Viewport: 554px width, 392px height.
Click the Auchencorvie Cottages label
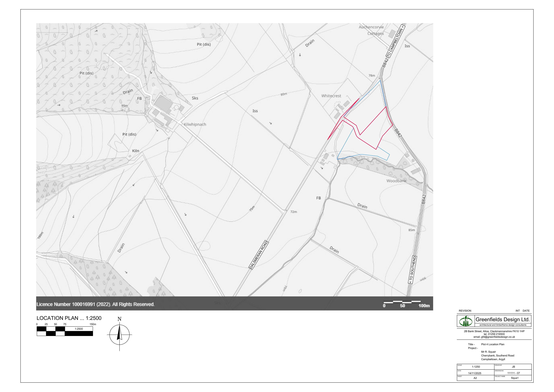coord(372,30)
